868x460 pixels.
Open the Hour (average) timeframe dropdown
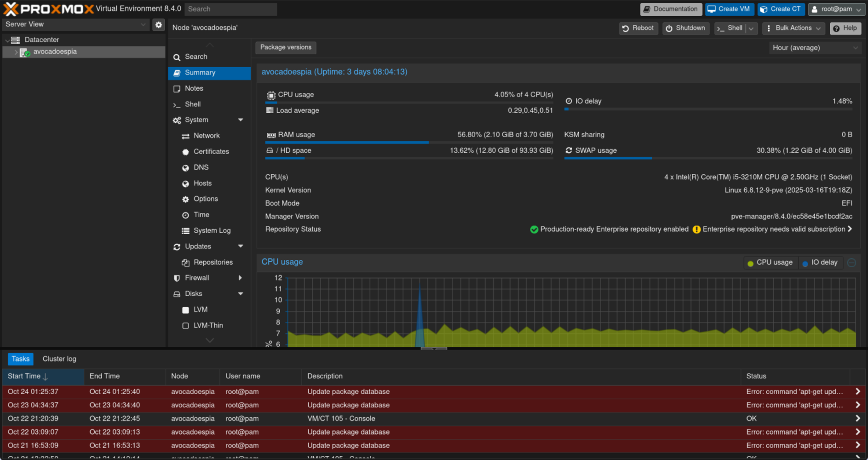[815, 47]
